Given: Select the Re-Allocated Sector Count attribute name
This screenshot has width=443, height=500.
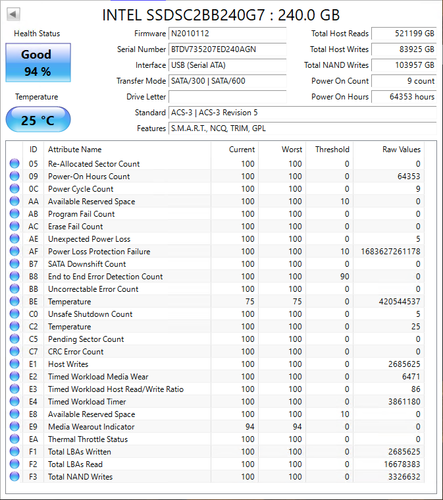Looking at the screenshot, I should (94, 164).
